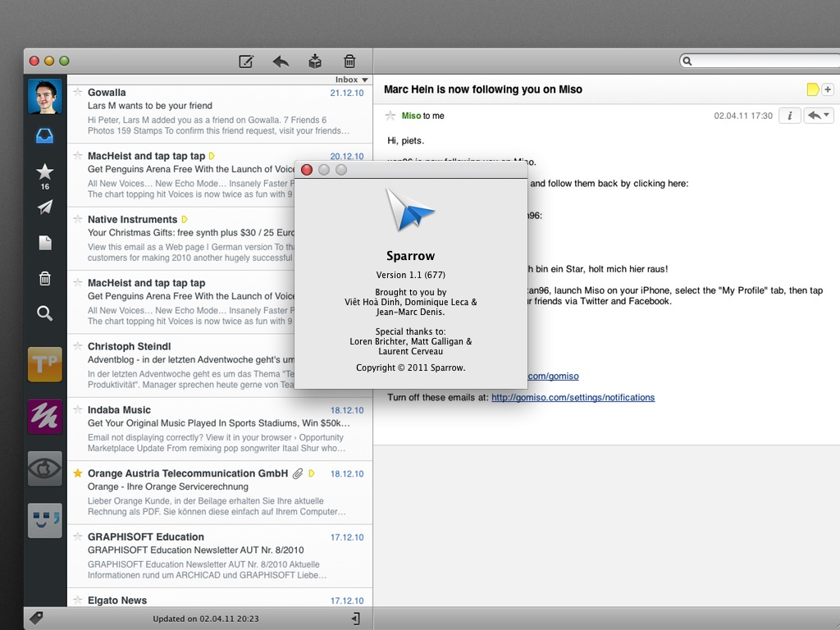Click the yellow label tag in message header
The height and width of the screenshot is (630, 840).
click(813, 89)
